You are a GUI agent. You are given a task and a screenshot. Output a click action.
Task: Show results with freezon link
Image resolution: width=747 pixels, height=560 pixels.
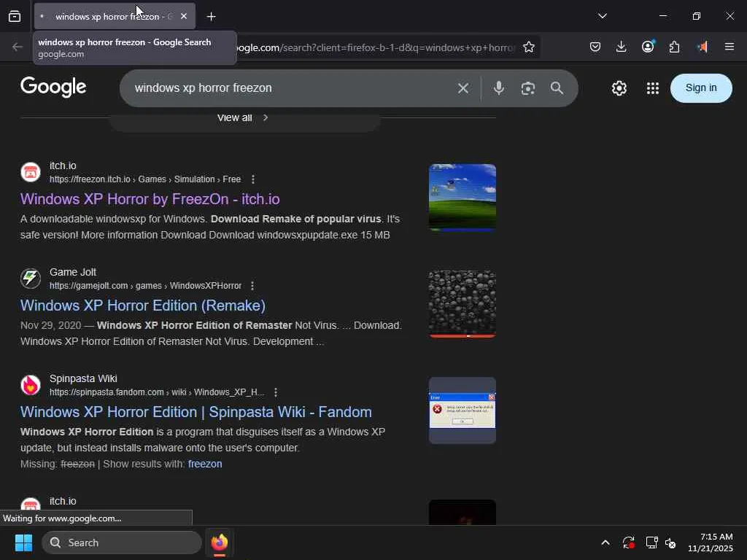[205, 464]
